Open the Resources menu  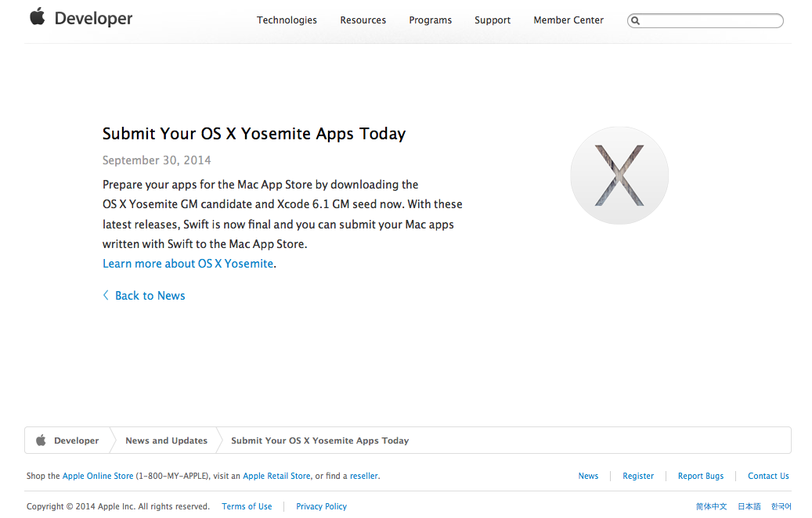point(363,20)
